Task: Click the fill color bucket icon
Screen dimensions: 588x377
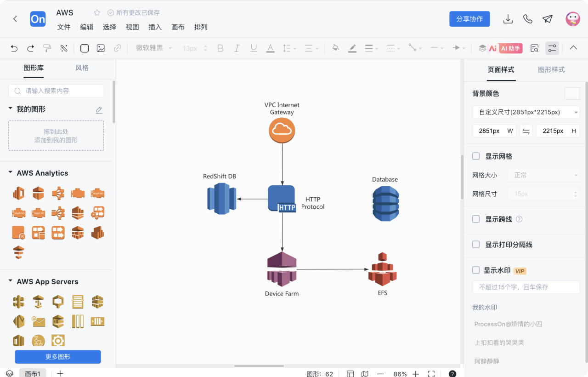Action: click(x=335, y=48)
